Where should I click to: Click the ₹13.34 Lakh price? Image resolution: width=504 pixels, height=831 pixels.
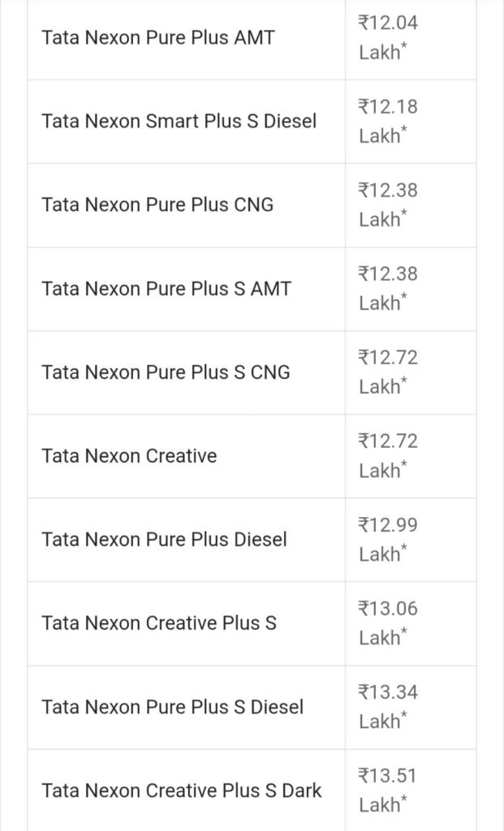(x=389, y=706)
